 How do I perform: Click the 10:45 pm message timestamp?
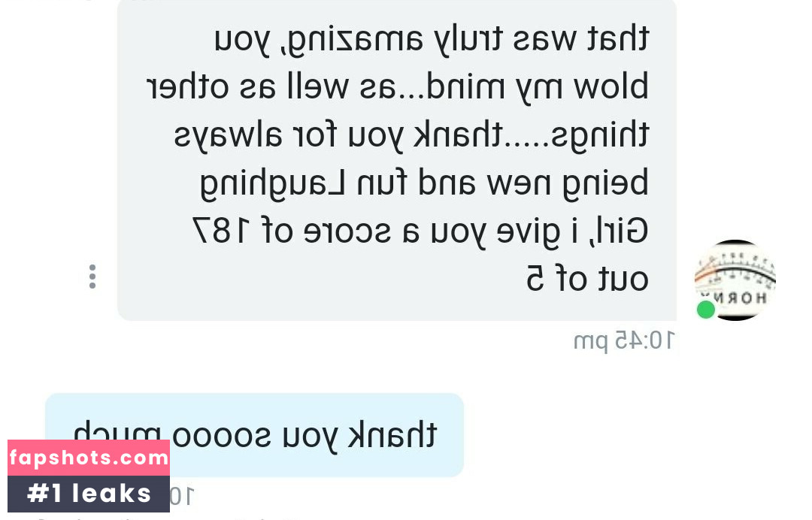[624, 341]
